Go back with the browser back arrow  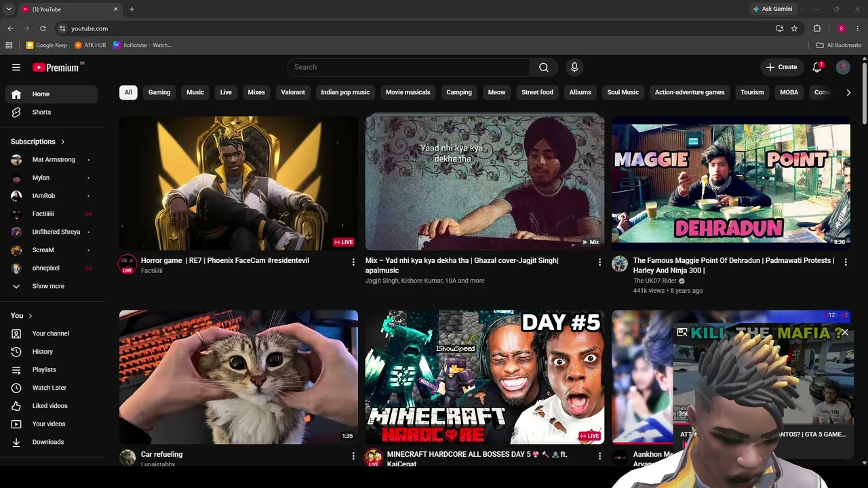click(10, 28)
